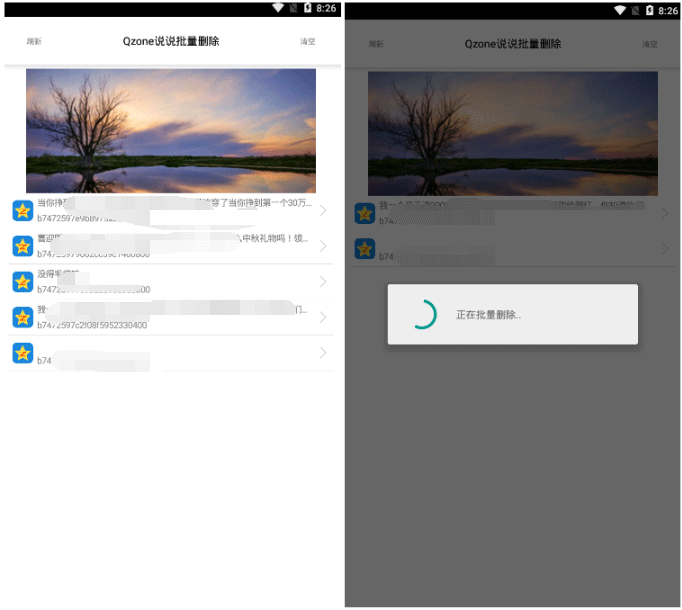Viewport: 682px width, 610px height.
Task: Click fourth post's star icon in left screen
Action: 22,317
